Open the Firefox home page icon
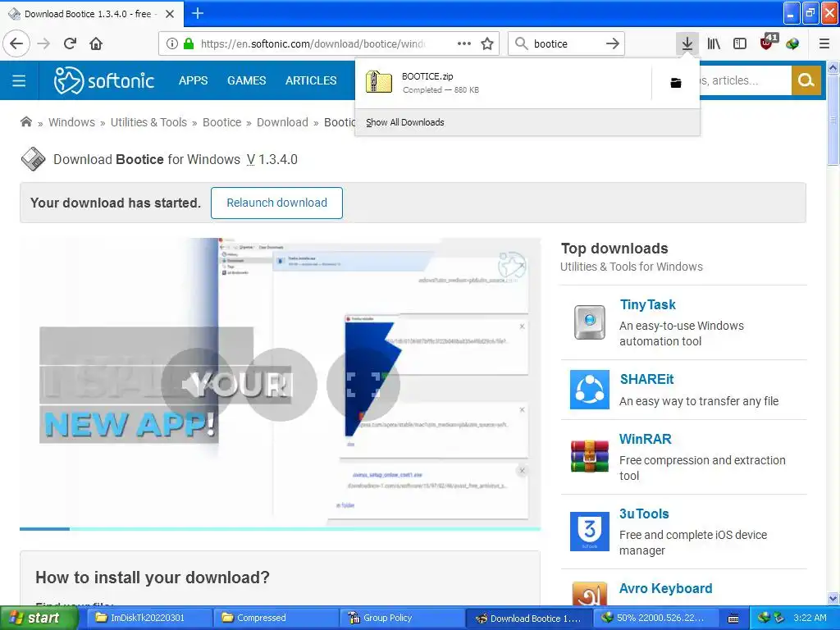The height and width of the screenshot is (630, 840). click(96, 43)
